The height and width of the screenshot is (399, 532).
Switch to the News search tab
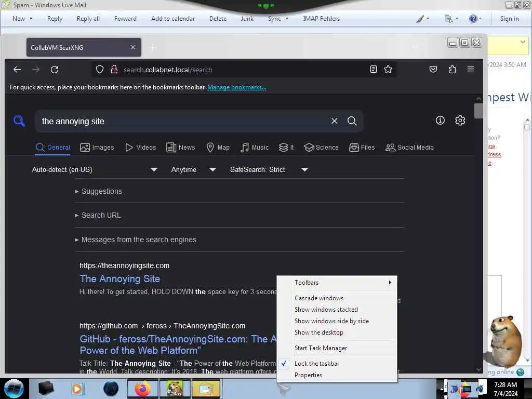(180, 147)
